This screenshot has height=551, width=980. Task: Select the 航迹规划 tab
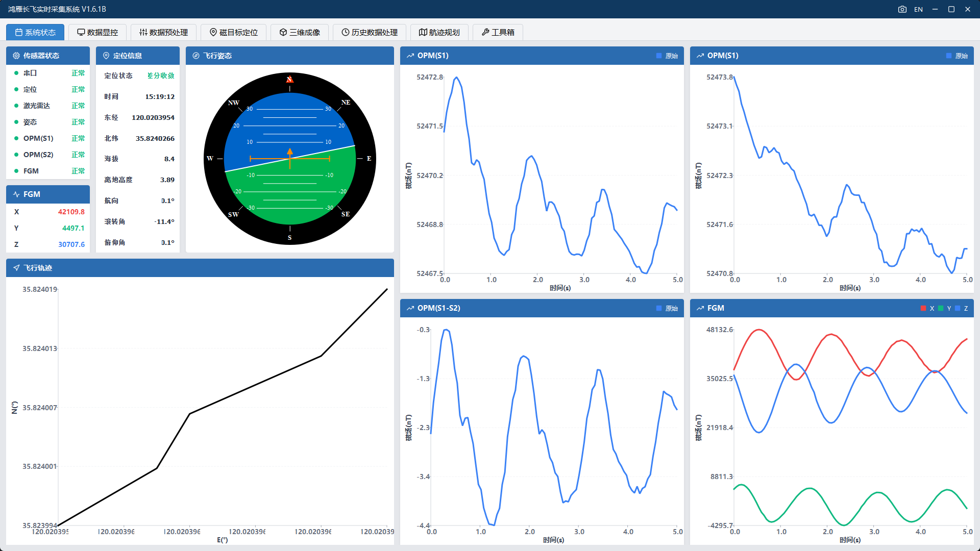coord(439,32)
